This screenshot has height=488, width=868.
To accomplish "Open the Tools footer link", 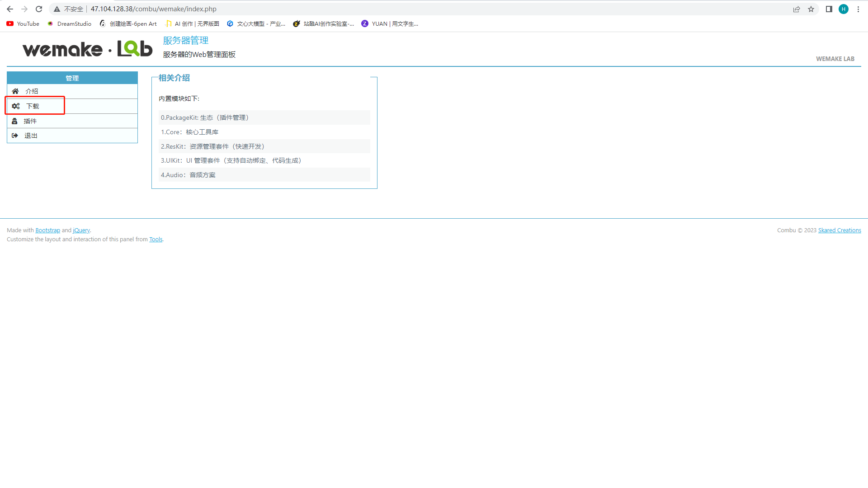I will [x=156, y=239].
